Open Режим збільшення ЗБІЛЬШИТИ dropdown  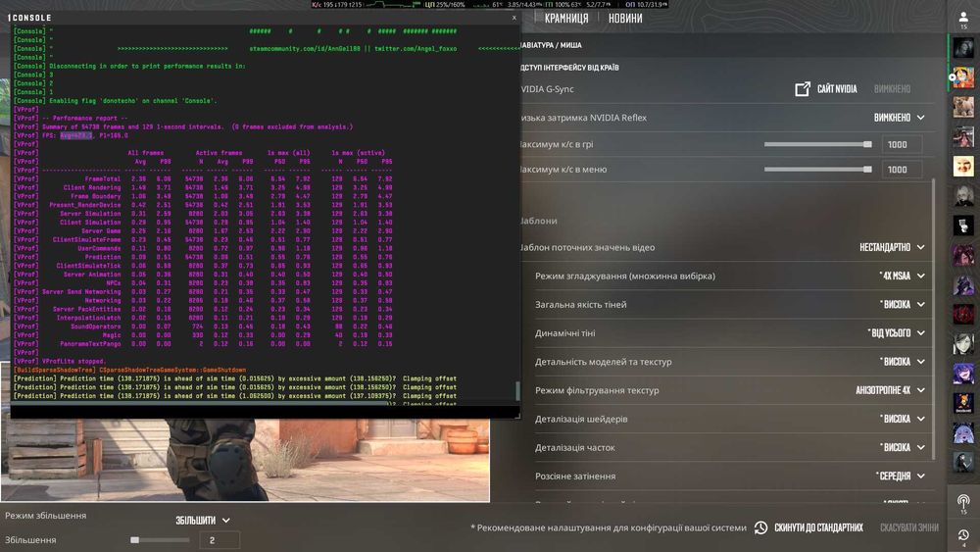pos(203,520)
